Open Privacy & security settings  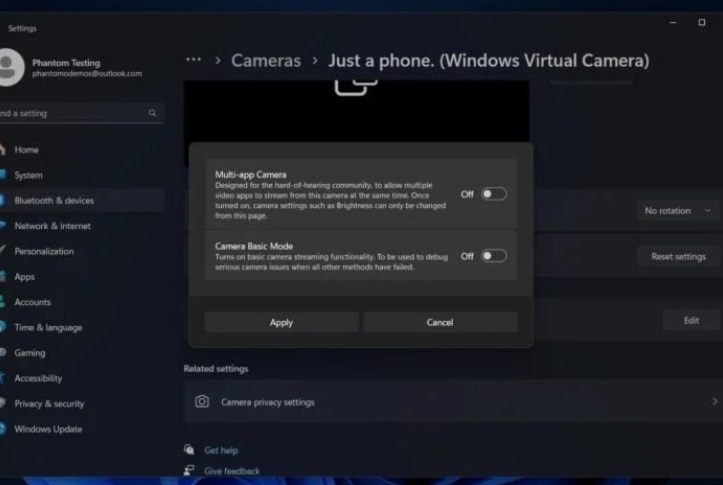(x=82, y=403)
